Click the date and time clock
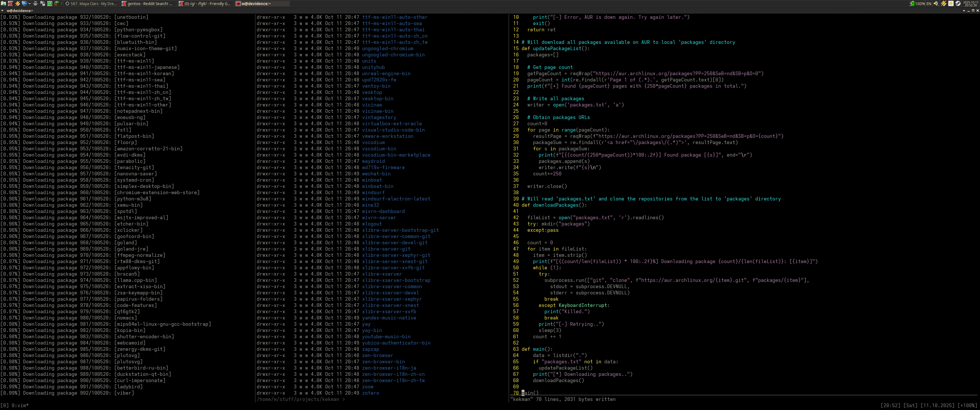This screenshot has width=980, height=410. point(971,3)
